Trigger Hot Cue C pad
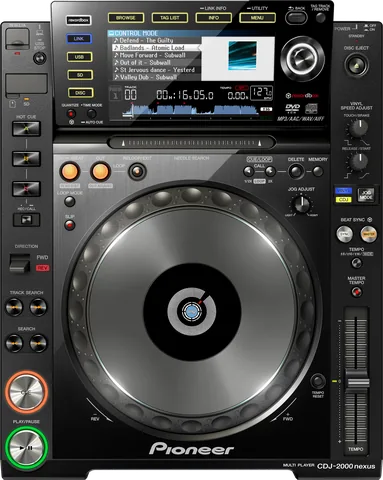The image size is (383, 480). 26,189
